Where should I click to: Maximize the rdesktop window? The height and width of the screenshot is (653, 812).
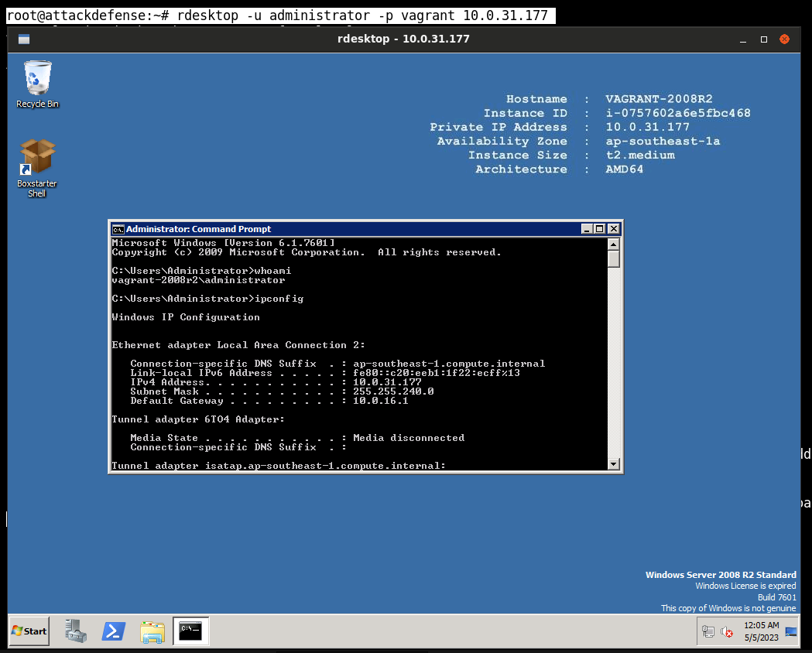(764, 39)
